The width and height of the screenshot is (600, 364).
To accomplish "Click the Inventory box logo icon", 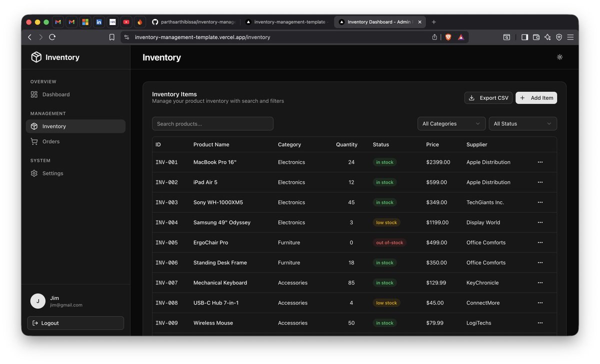I will (36, 57).
